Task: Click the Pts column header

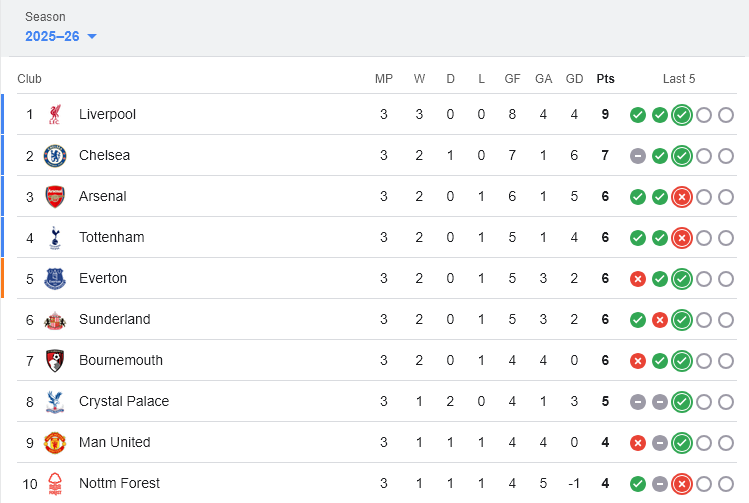Action: tap(605, 79)
